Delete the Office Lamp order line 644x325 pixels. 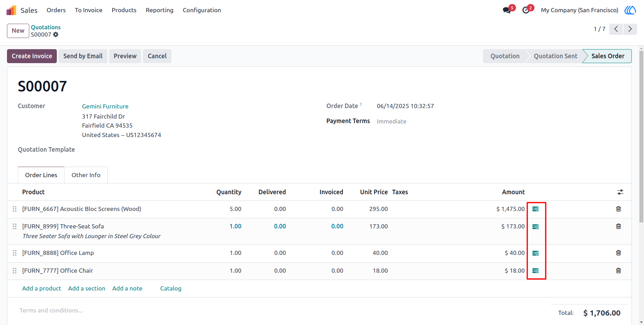pyautogui.click(x=619, y=253)
